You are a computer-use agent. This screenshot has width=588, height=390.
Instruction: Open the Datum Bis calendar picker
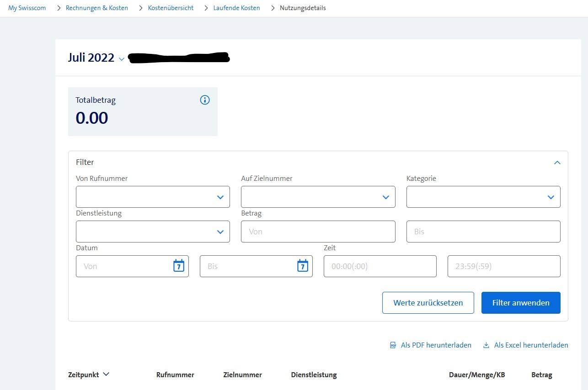click(302, 266)
